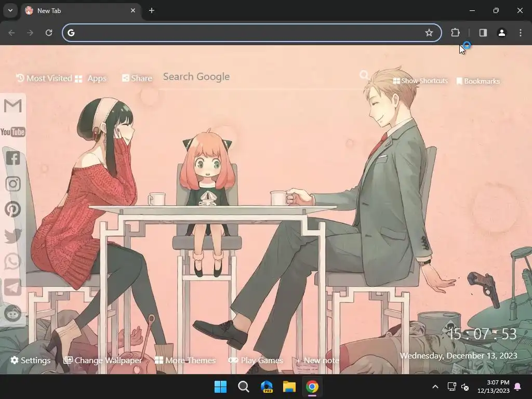Open the new tab Settings

pyautogui.click(x=31, y=361)
